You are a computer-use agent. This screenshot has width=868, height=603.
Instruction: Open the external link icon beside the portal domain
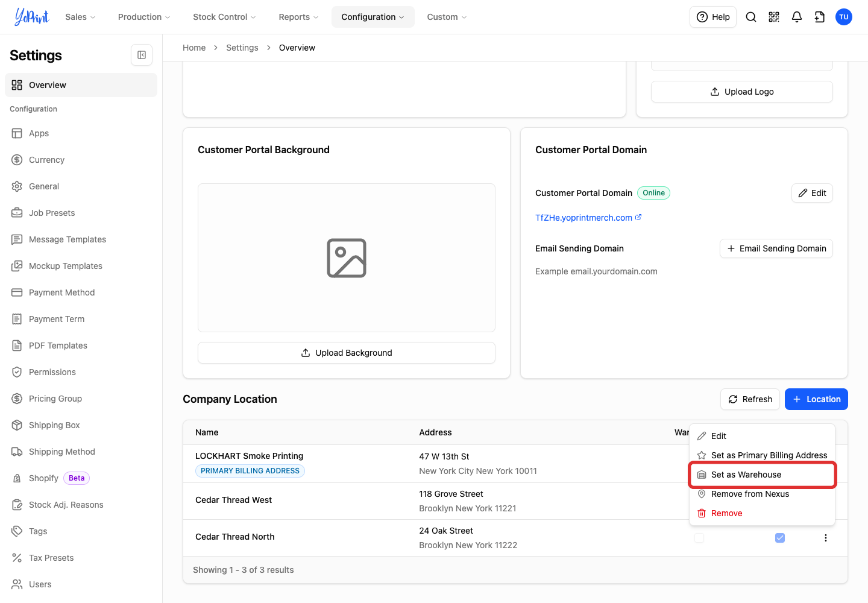(x=638, y=217)
